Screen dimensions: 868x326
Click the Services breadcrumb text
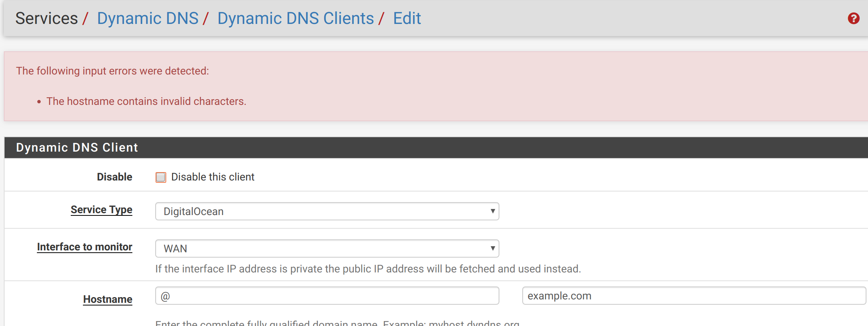coord(46,18)
